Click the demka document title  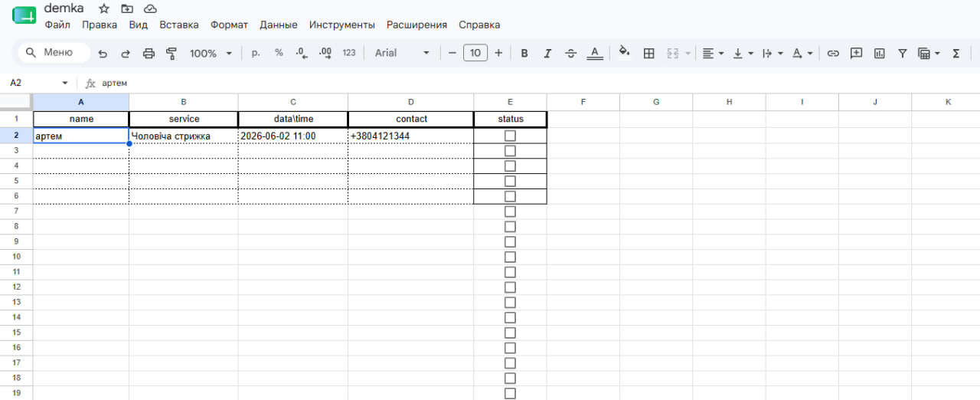[64, 8]
